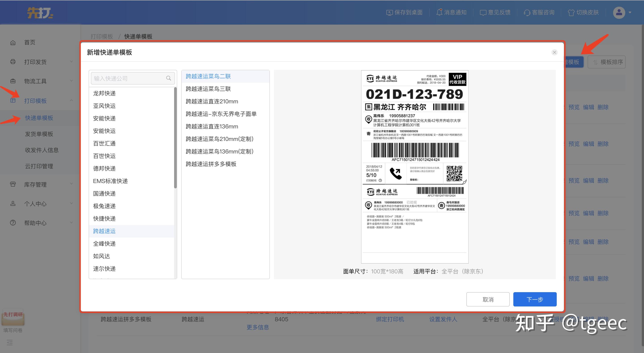
Task: Select 百世汇通 in courier list
Action: click(132, 143)
